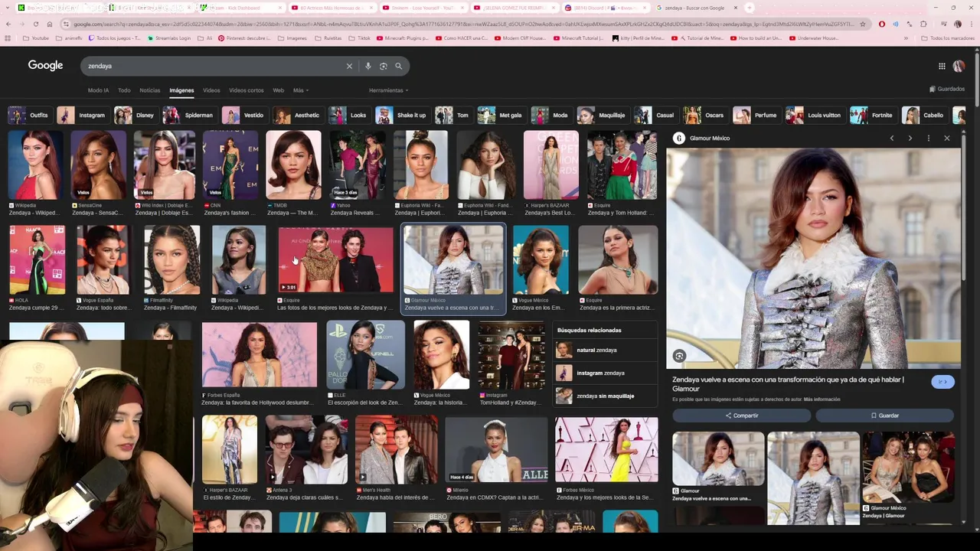980x551 pixels.
Task: Bookmark this page with star icon
Action: [x=863, y=24]
